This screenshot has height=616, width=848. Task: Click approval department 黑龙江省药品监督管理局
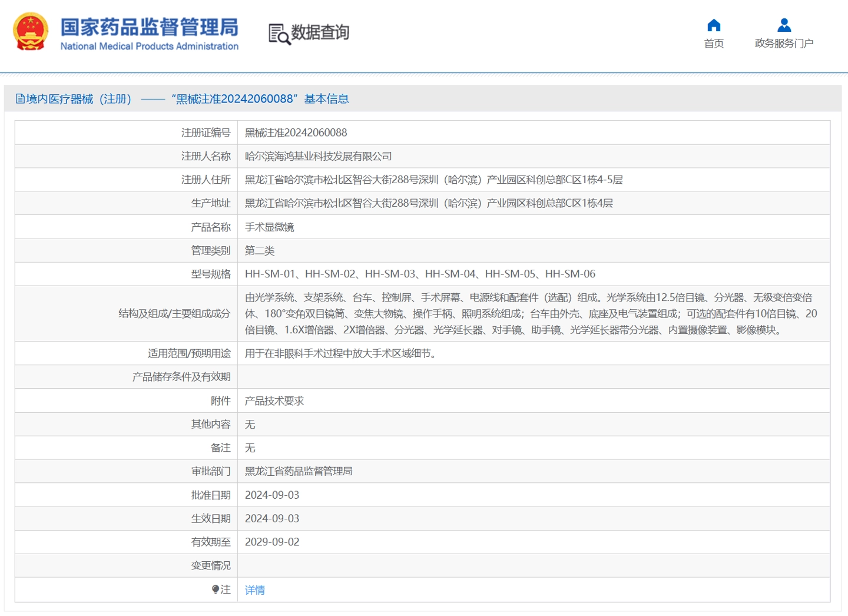(299, 472)
